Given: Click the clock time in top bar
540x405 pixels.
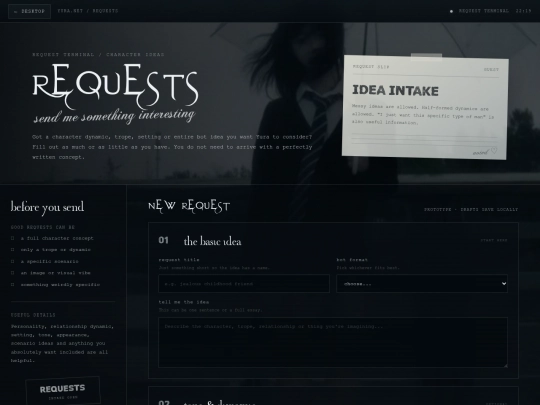Looking at the screenshot, I should (523, 11).
